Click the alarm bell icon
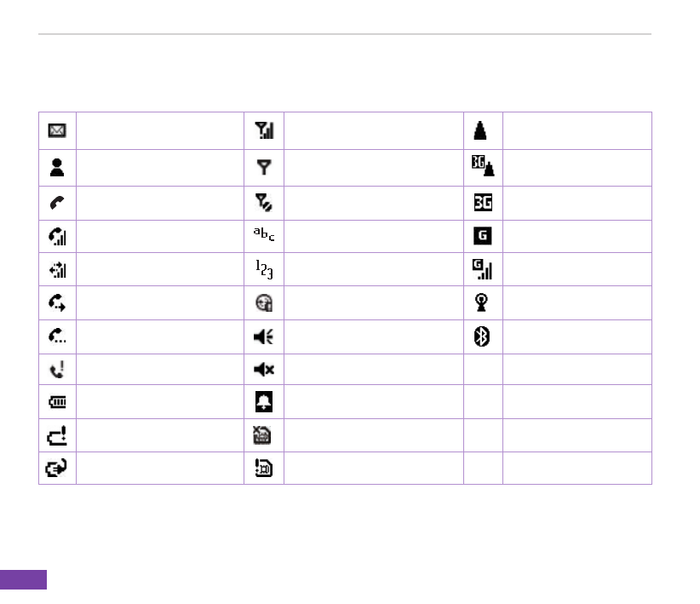The width and height of the screenshot is (700, 604). [x=264, y=402]
